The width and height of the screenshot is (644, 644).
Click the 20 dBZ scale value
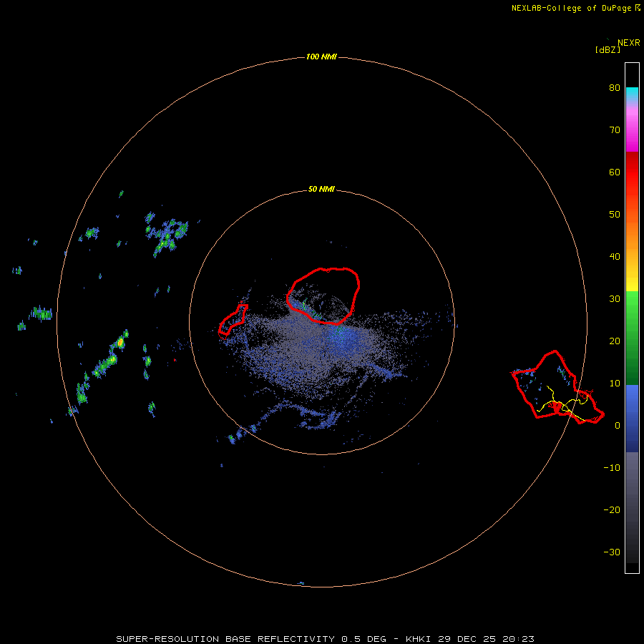[x=615, y=341]
